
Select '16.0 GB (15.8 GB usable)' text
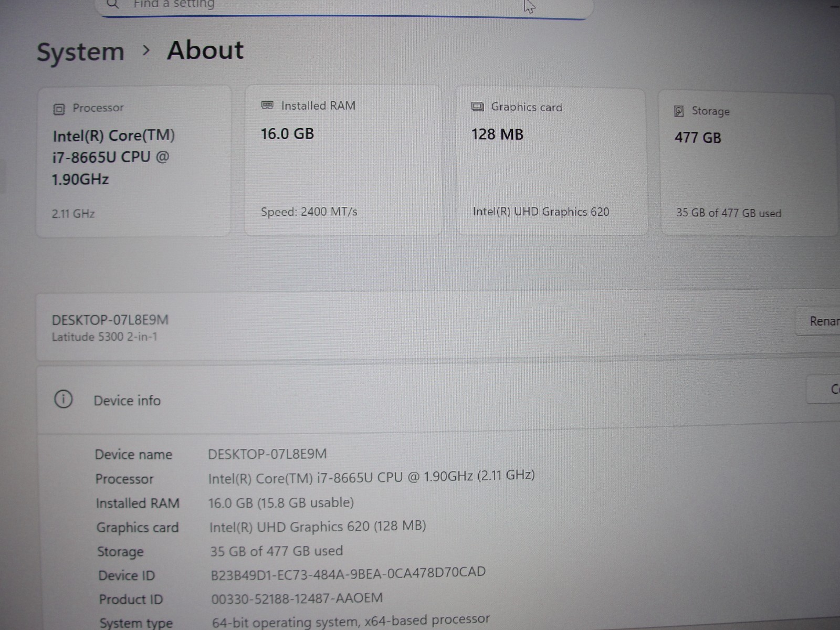[x=281, y=503]
